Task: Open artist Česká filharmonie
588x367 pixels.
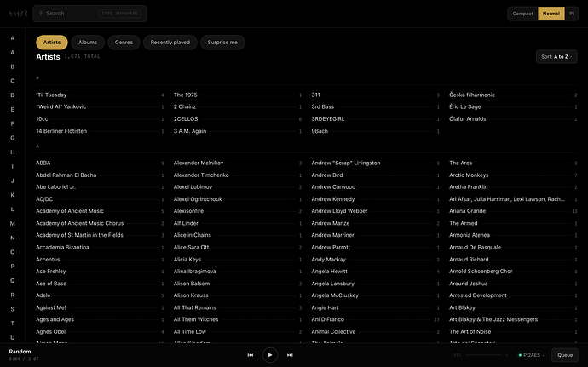Action: coord(513,95)
